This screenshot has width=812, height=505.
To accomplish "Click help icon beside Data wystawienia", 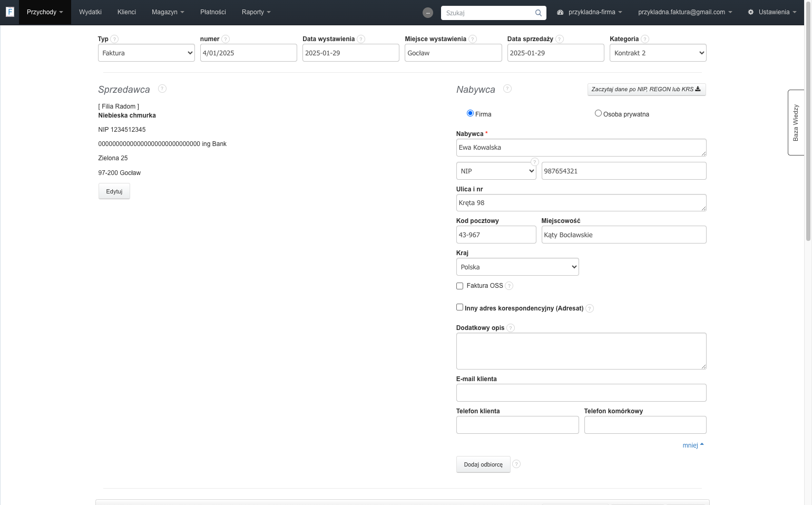I will coord(361,39).
